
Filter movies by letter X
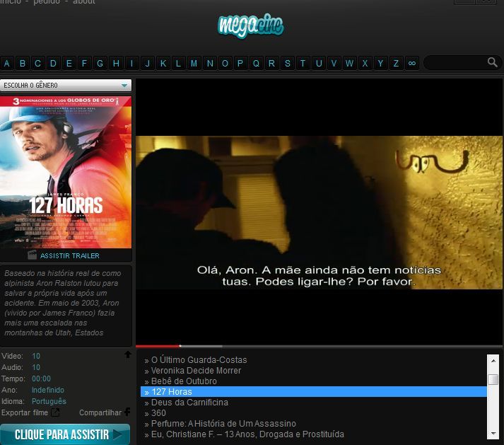tap(365, 63)
